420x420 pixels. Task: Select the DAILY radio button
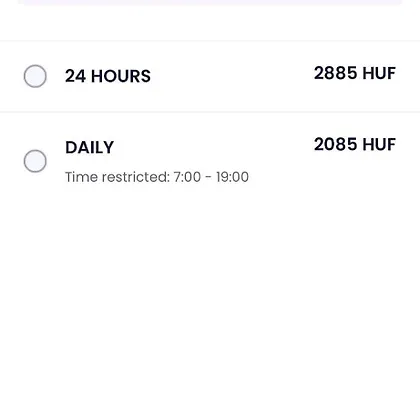click(x=35, y=161)
